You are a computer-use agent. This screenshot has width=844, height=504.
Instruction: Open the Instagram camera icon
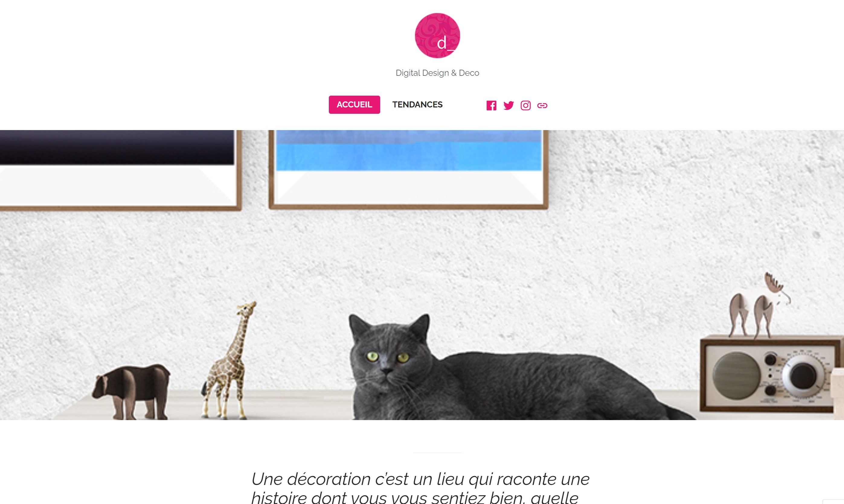pos(526,106)
